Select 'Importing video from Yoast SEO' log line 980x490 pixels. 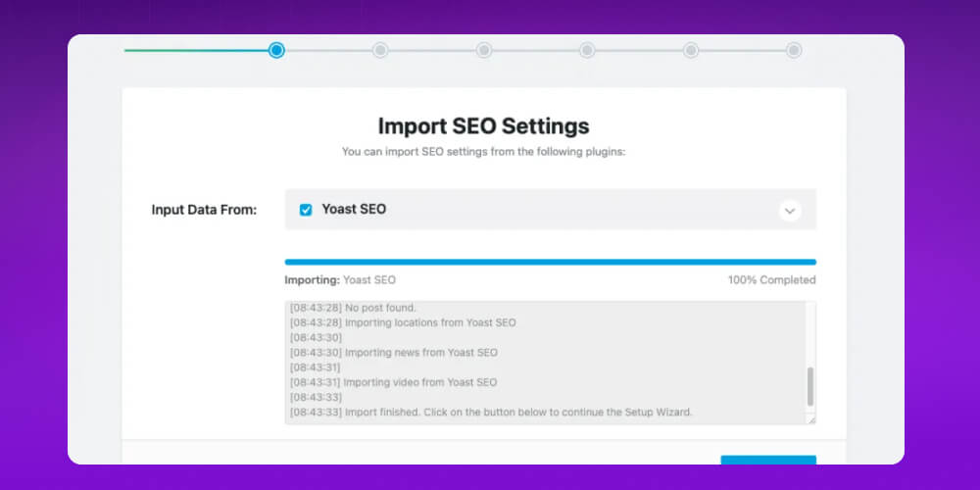pos(394,382)
